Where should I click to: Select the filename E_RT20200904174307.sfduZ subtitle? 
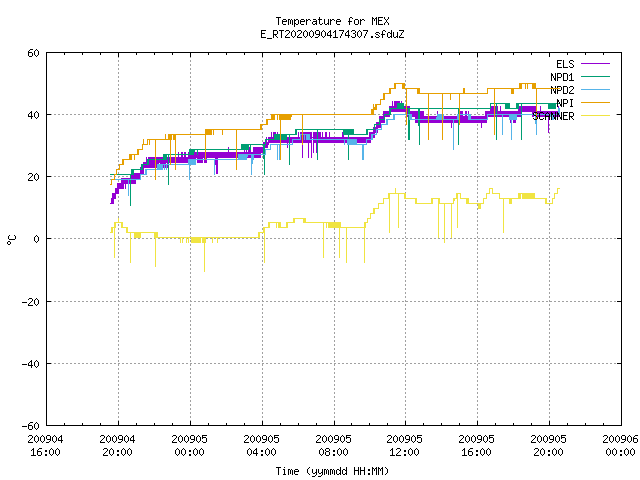click(332, 34)
